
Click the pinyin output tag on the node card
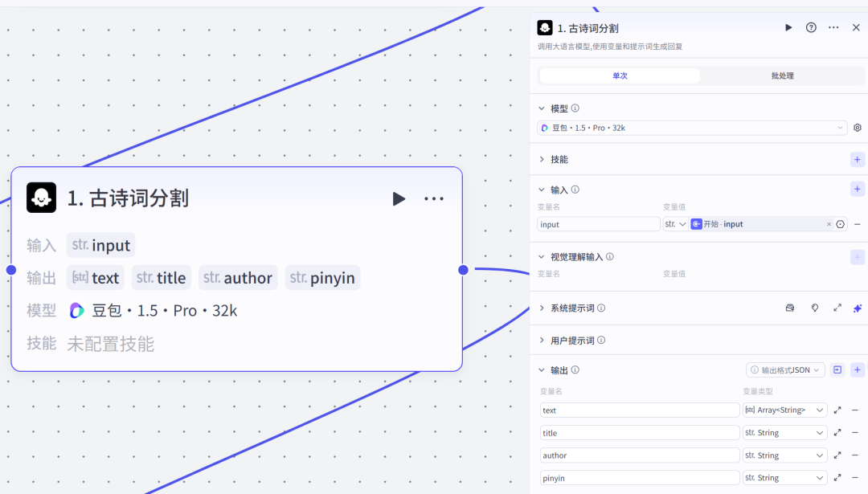(322, 278)
